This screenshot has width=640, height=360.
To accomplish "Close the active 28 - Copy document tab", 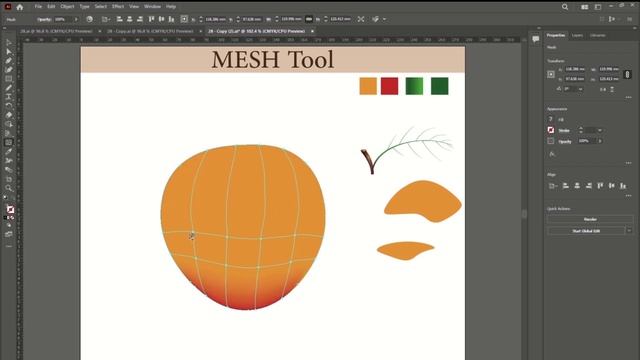I will [312, 31].
